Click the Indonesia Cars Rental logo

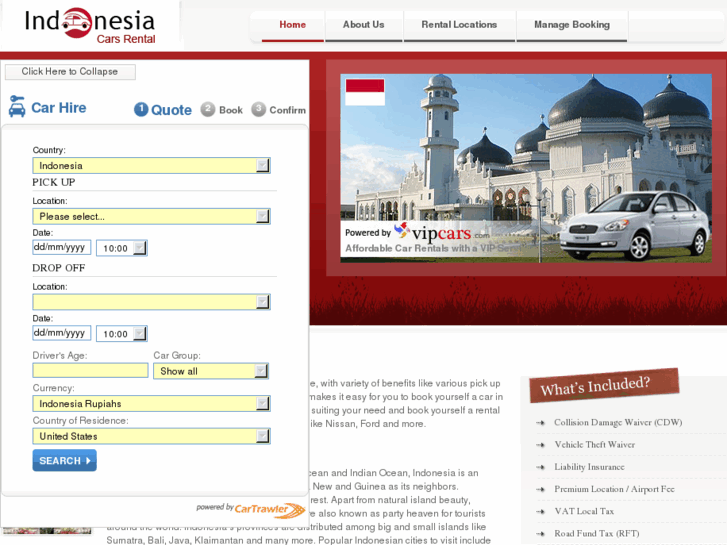coord(89,26)
